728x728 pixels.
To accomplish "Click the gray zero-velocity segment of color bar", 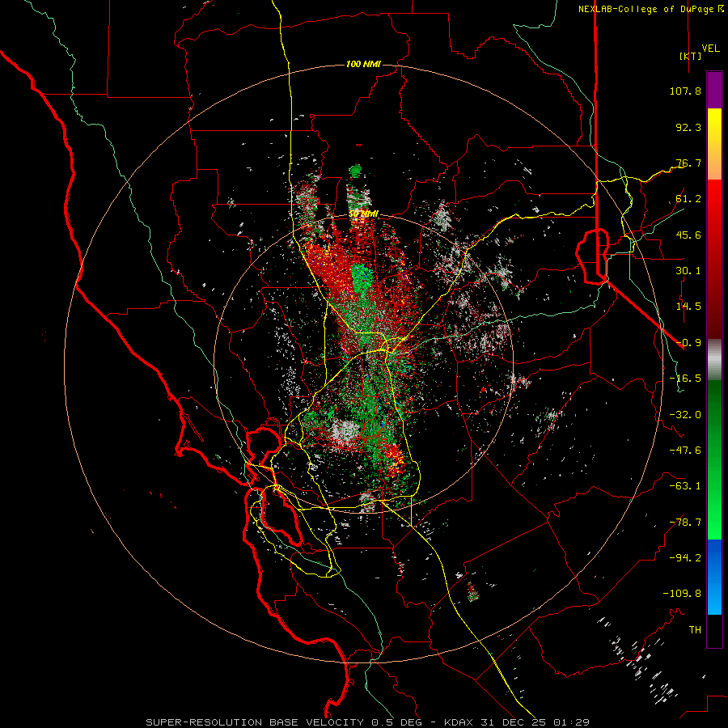I will pos(714,360).
